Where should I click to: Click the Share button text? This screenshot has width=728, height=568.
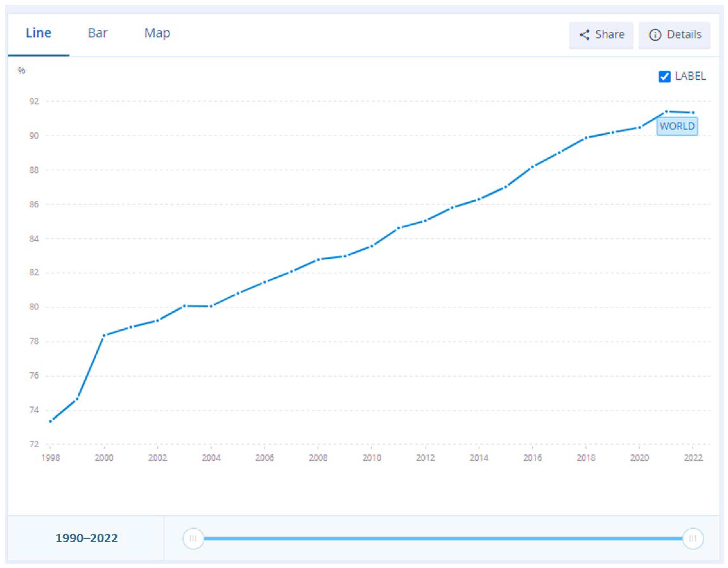point(610,34)
